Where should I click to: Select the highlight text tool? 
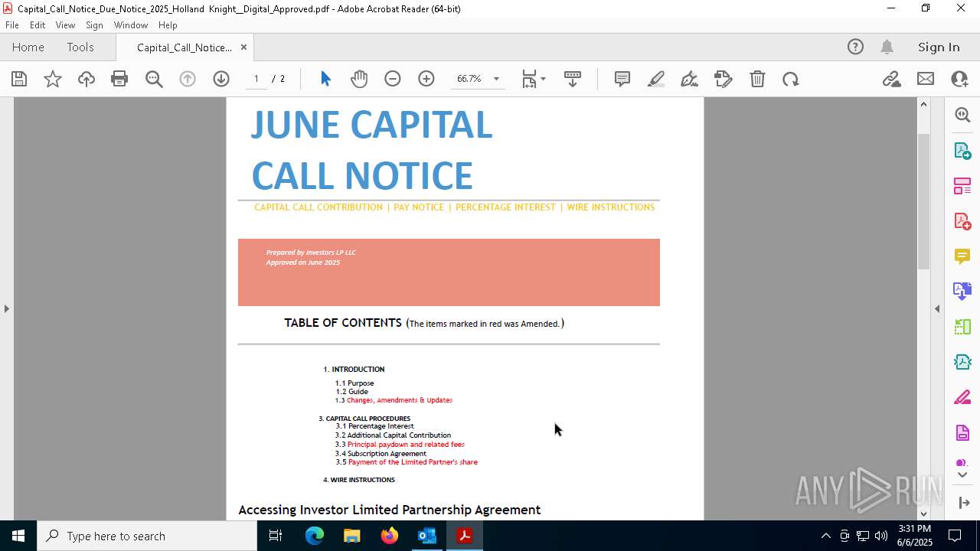pos(656,79)
